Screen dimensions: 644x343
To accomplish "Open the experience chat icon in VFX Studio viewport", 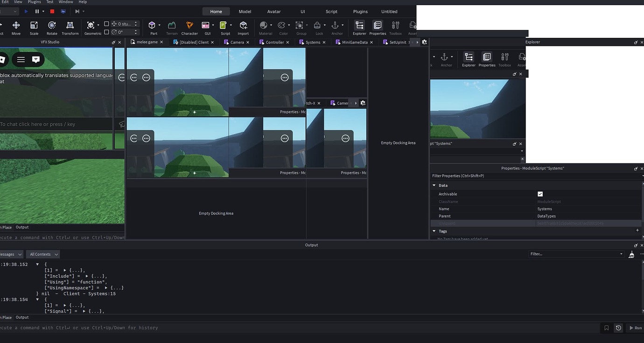I will coord(36,59).
